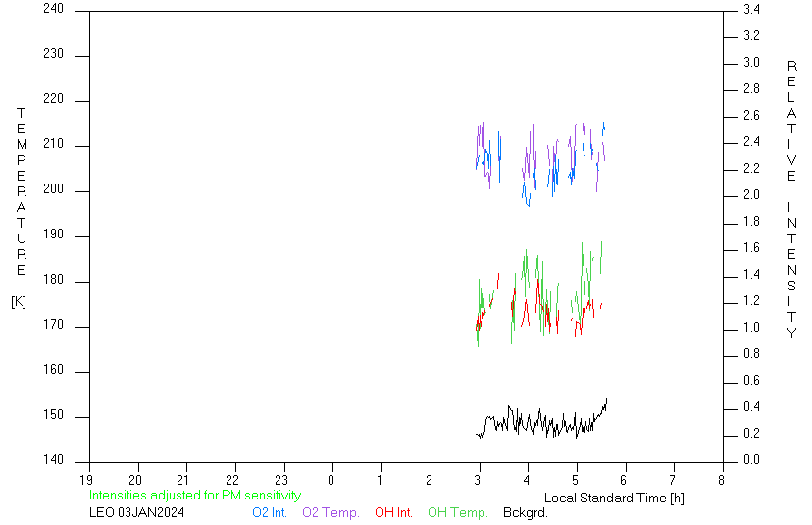Viewport: 812px width, 525px height.
Task: Click the hour 6 time axis label
Action: click(x=624, y=480)
